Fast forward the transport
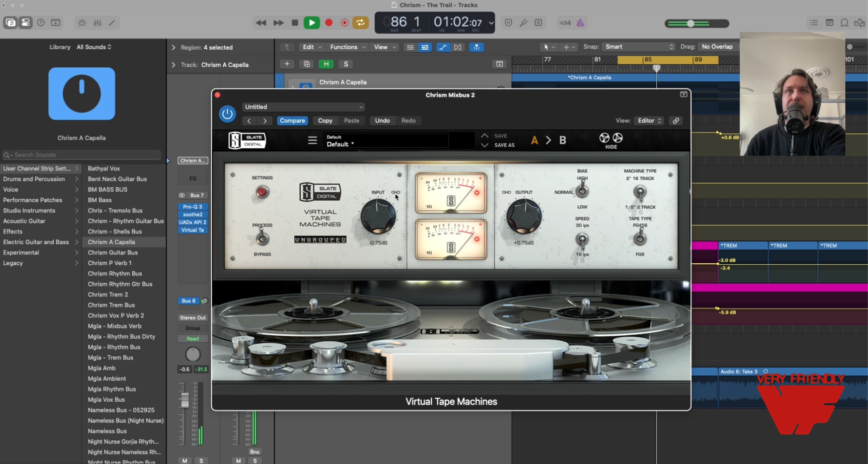 coord(279,22)
